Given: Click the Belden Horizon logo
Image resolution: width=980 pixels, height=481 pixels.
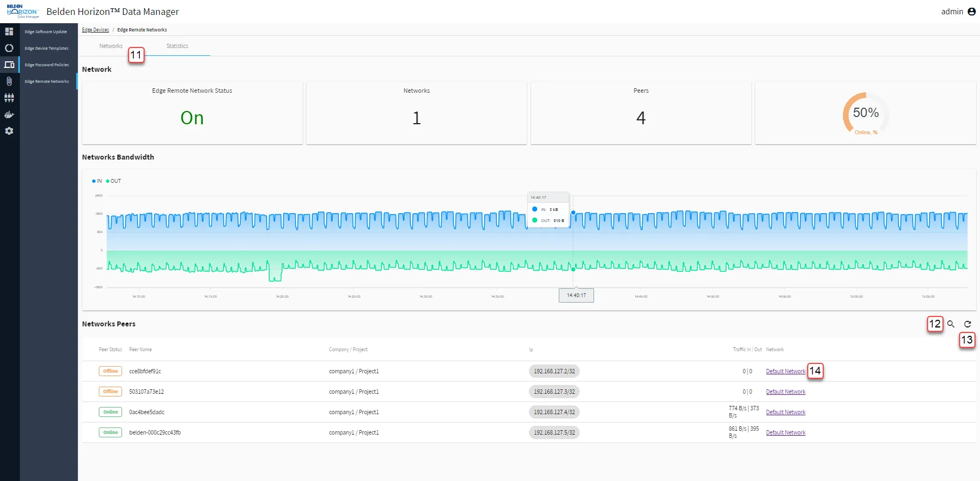Looking at the screenshot, I should (23, 12).
